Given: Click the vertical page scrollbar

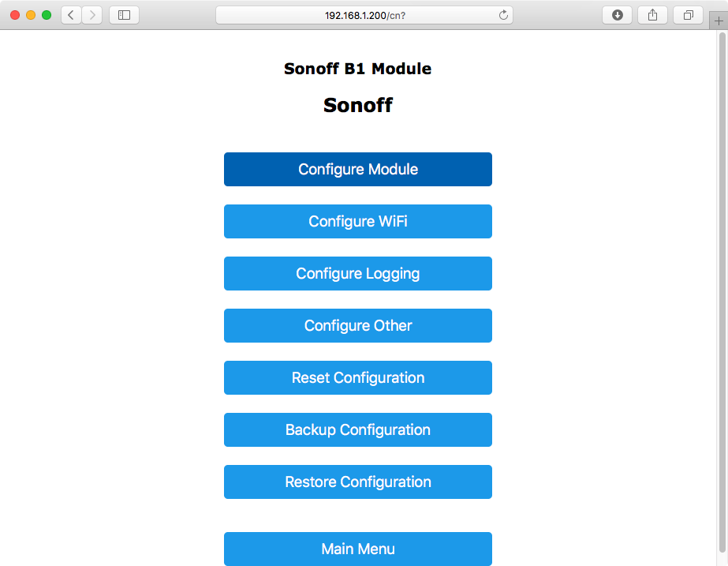Looking at the screenshot, I should point(722,298).
